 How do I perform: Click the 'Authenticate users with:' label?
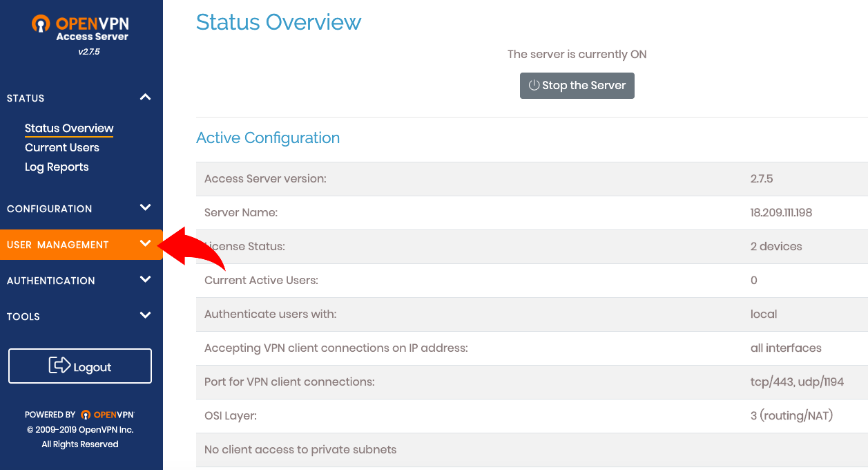pos(271,314)
